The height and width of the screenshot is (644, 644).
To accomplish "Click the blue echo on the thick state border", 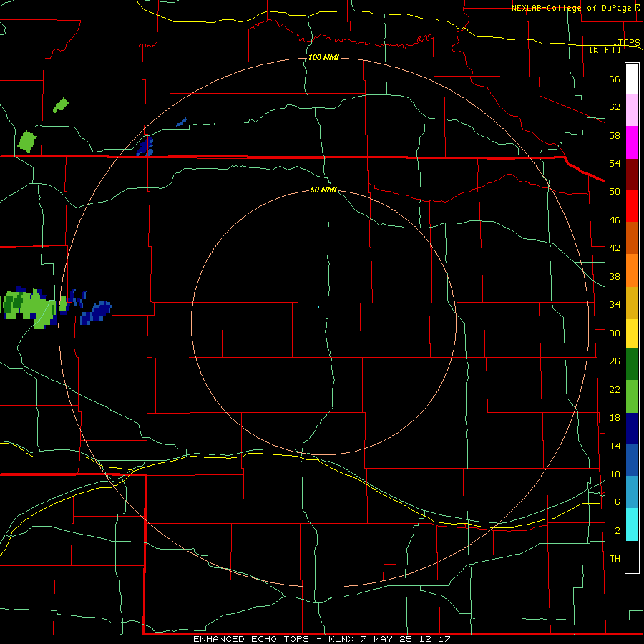I will (x=145, y=147).
